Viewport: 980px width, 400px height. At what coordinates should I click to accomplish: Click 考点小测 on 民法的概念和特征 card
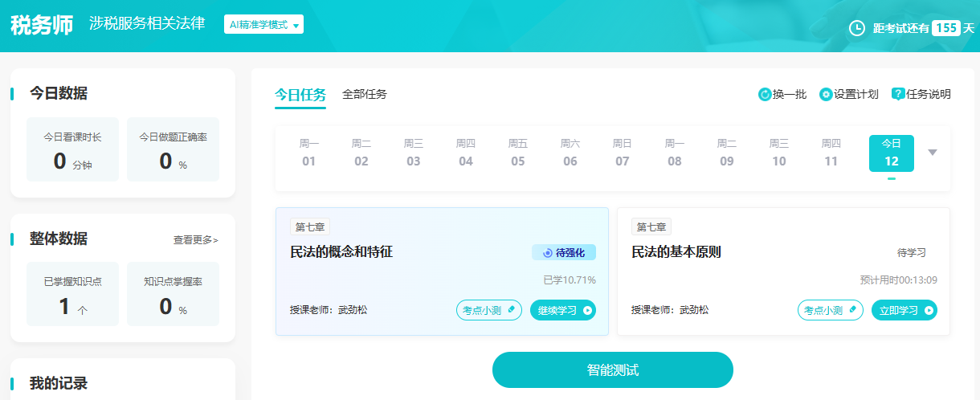point(489,310)
